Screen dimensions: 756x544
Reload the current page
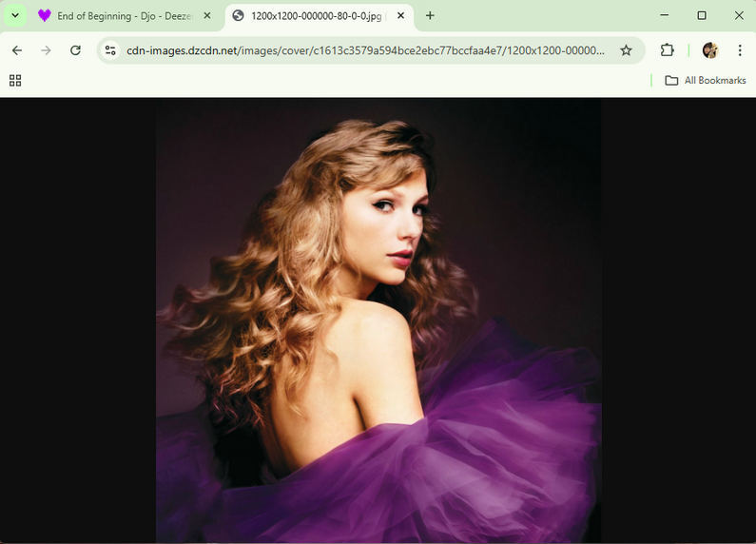pyautogui.click(x=75, y=50)
